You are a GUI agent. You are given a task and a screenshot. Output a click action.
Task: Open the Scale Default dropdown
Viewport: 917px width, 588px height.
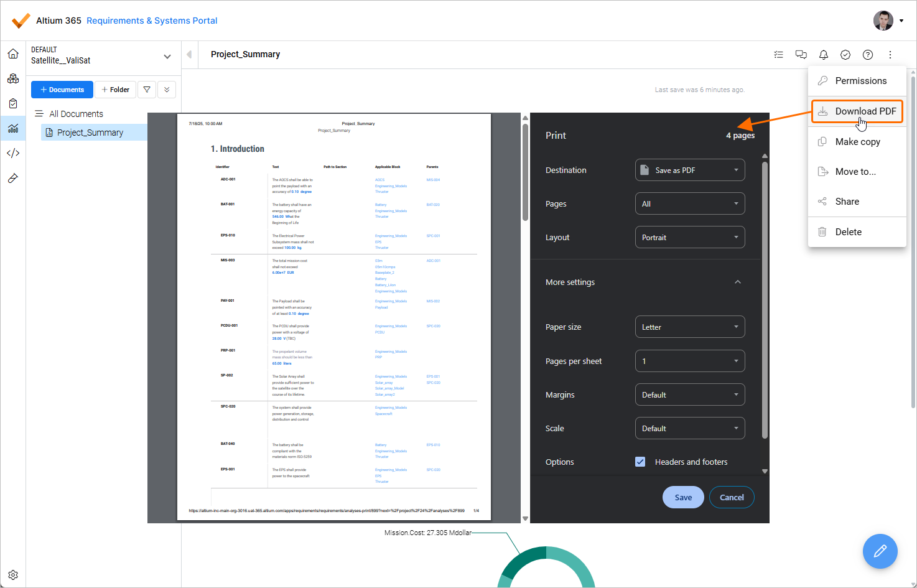(690, 428)
